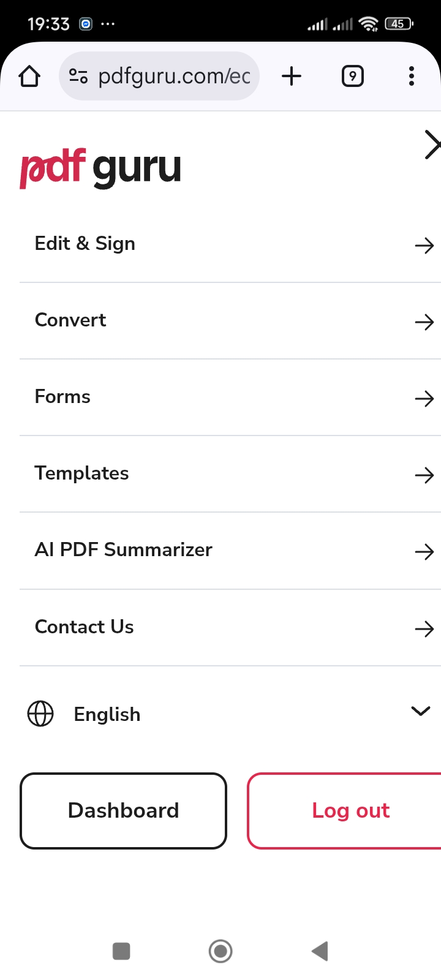Expand the Templates submenu arrow

pyautogui.click(x=424, y=475)
